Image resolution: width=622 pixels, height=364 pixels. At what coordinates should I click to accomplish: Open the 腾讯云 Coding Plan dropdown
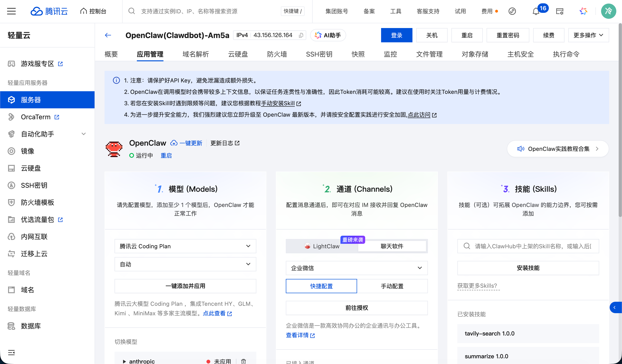coord(185,246)
